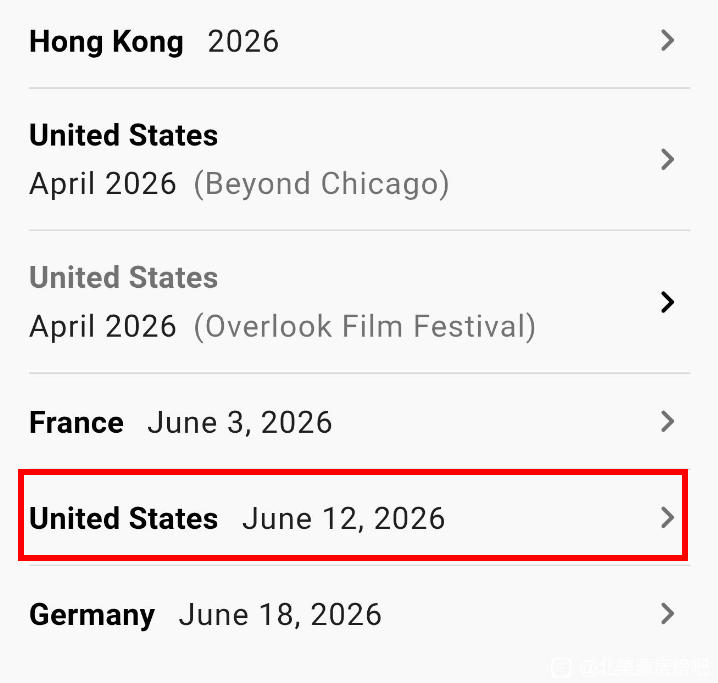
Task: Click chevron beside Beyond Chicago release
Action: 668,159
